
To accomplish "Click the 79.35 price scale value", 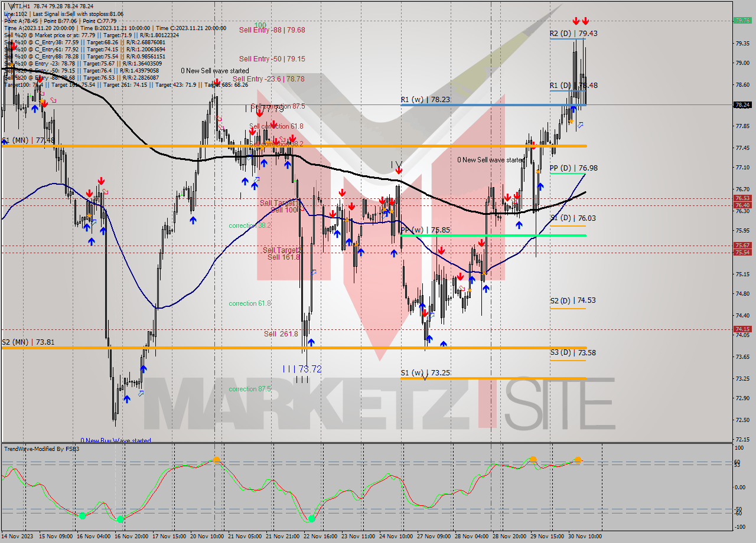I will (742, 43).
